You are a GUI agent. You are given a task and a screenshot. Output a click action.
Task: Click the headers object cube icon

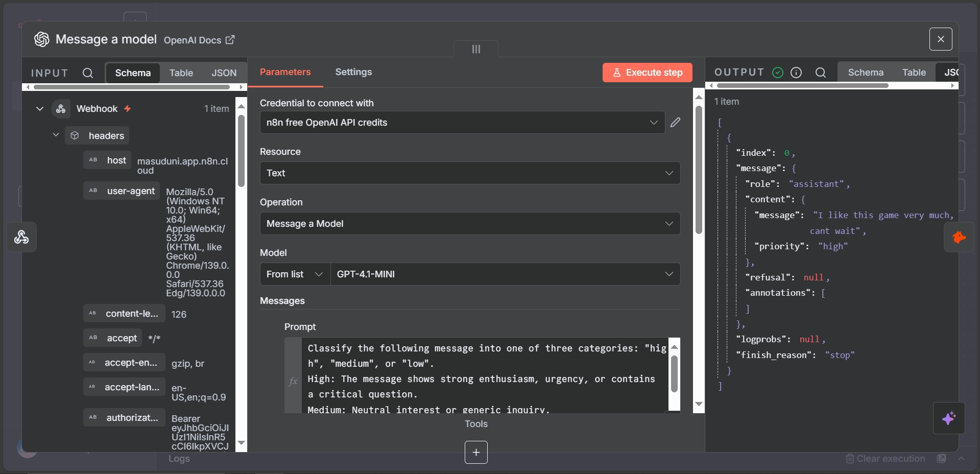point(75,135)
